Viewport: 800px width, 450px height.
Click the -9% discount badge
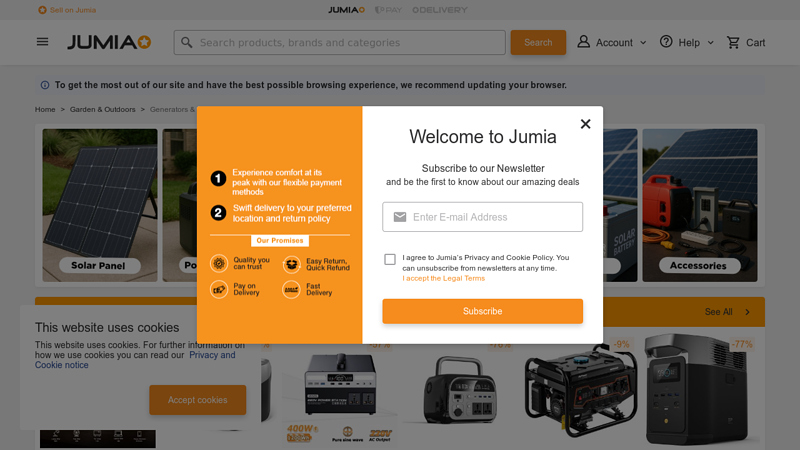coord(621,344)
